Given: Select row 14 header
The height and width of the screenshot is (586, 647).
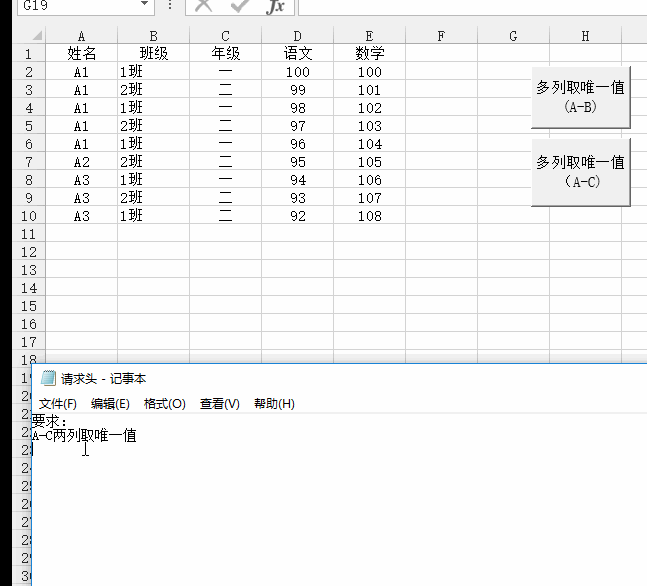Looking at the screenshot, I should 28,288.
